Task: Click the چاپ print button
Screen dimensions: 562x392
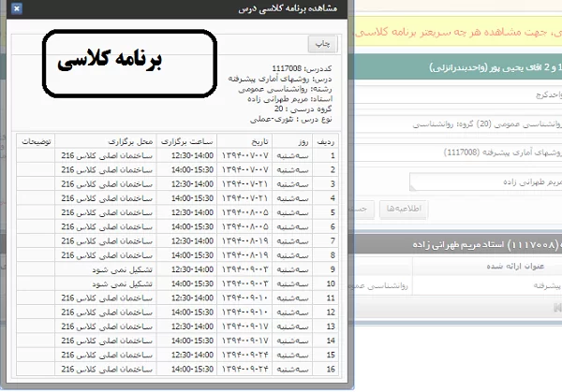Action: point(322,44)
